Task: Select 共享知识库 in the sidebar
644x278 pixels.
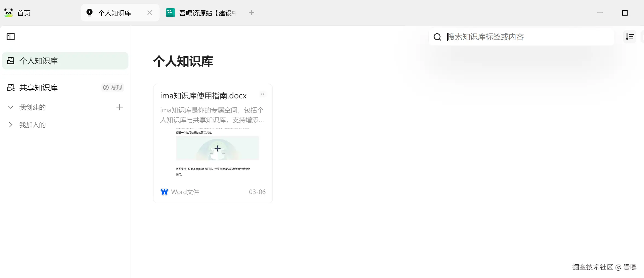Action: (38, 87)
